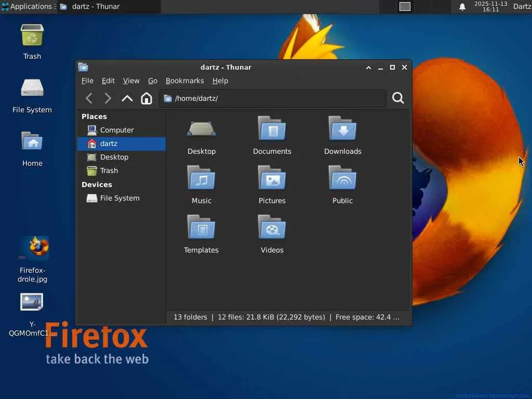This screenshot has width=532, height=399.
Task: Go back using the left arrow
Action: (x=89, y=98)
